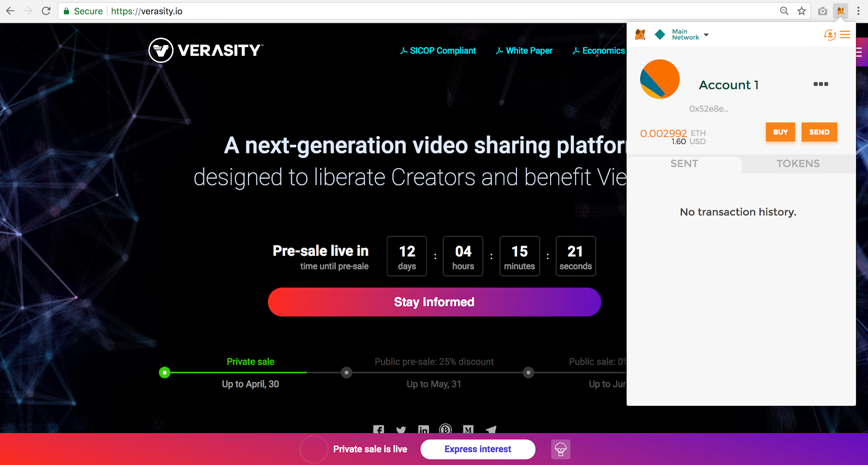
Task: Click the Public pre-sale: 25% discount label
Action: 434,361
